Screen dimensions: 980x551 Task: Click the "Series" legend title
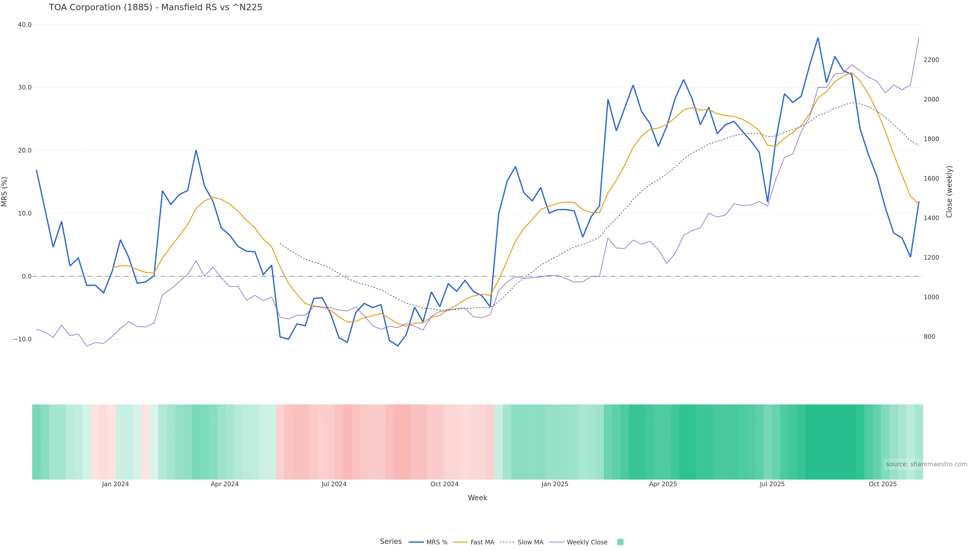point(391,541)
